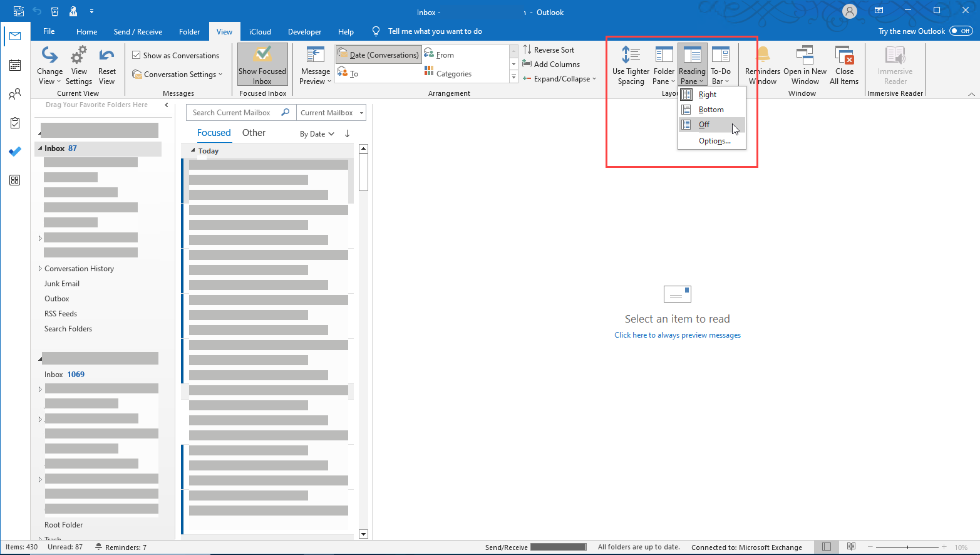Switch on Try the new Outlook

[x=960, y=31]
